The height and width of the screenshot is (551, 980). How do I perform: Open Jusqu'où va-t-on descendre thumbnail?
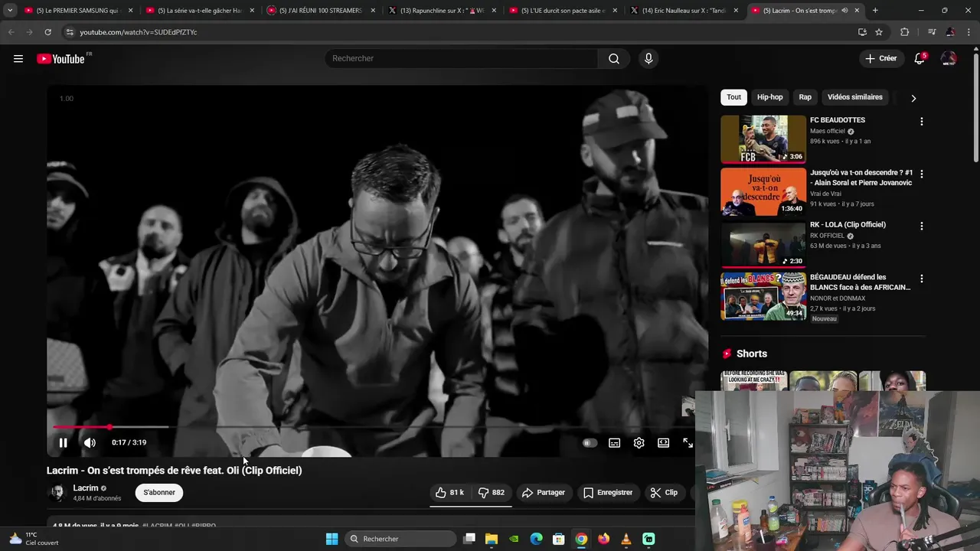pos(763,191)
